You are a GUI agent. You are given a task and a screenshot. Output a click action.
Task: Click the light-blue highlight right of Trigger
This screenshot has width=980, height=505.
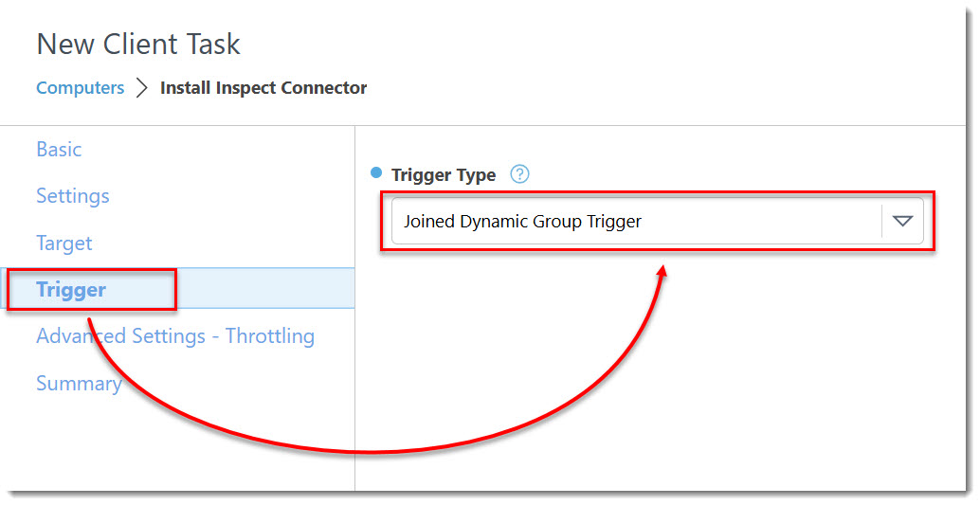coord(265,288)
